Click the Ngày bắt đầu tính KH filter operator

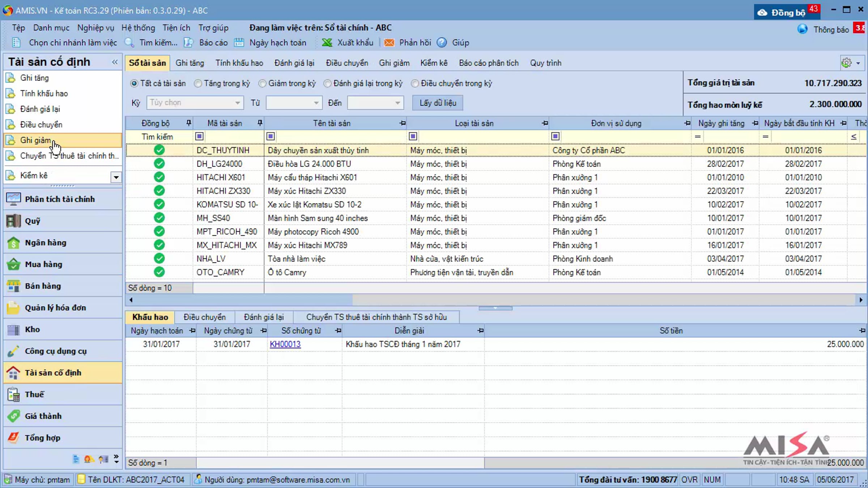click(765, 137)
